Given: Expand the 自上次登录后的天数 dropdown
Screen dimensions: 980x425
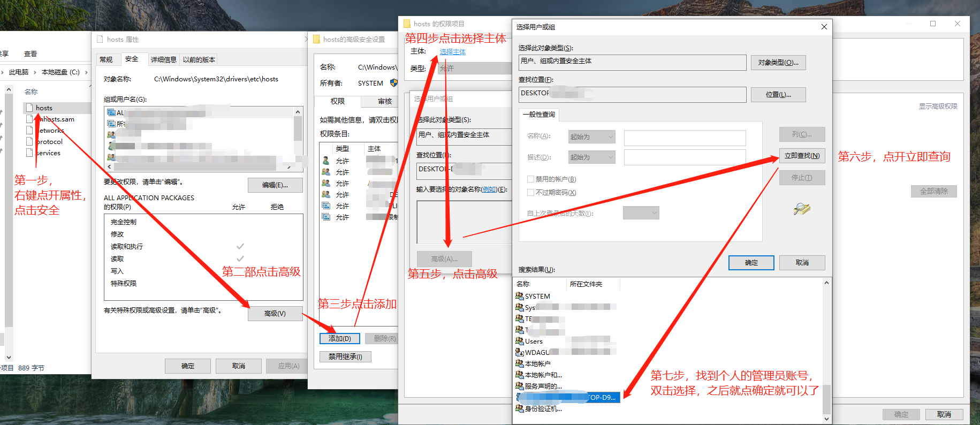Looking at the screenshot, I should click(x=641, y=213).
